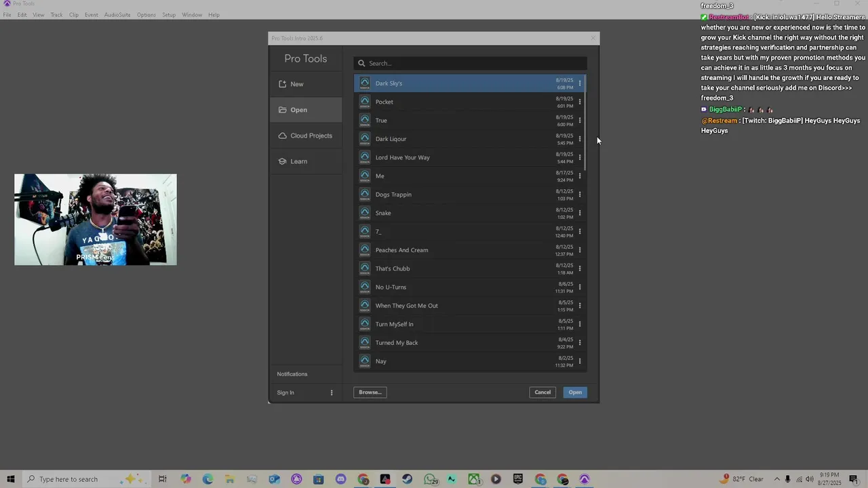
Task: Click the session icon beside True
Action: coord(365,120)
